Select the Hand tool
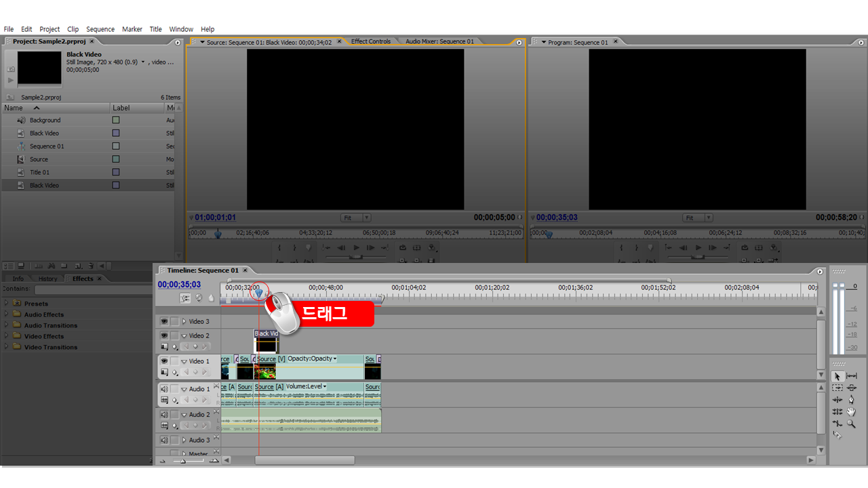Viewport: 868px width, 488px height. [x=852, y=411]
